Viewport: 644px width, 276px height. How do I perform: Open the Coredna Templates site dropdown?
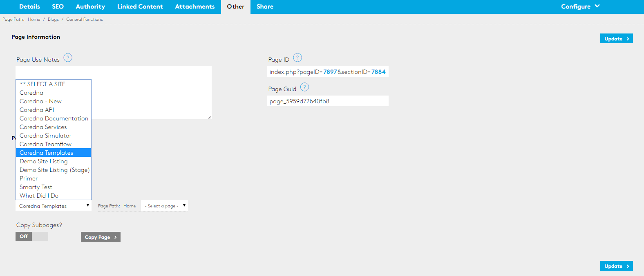54,206
